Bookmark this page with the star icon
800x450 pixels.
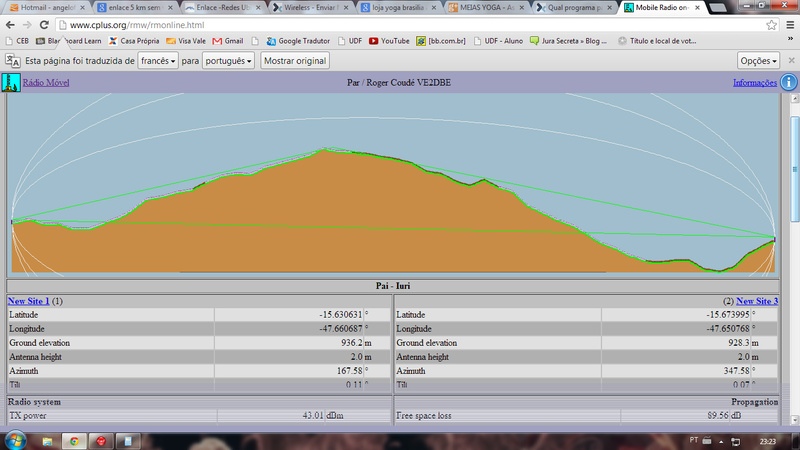point(771,24)
